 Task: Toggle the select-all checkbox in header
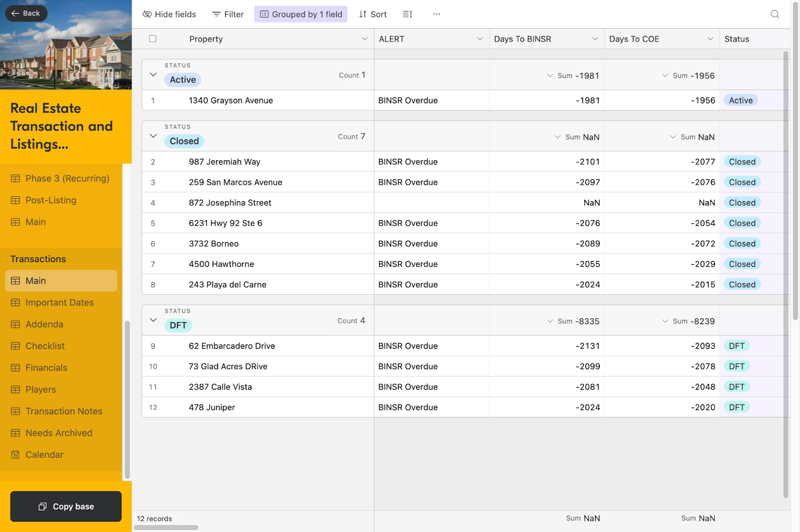pyautogui.click(x=152, y=39)
